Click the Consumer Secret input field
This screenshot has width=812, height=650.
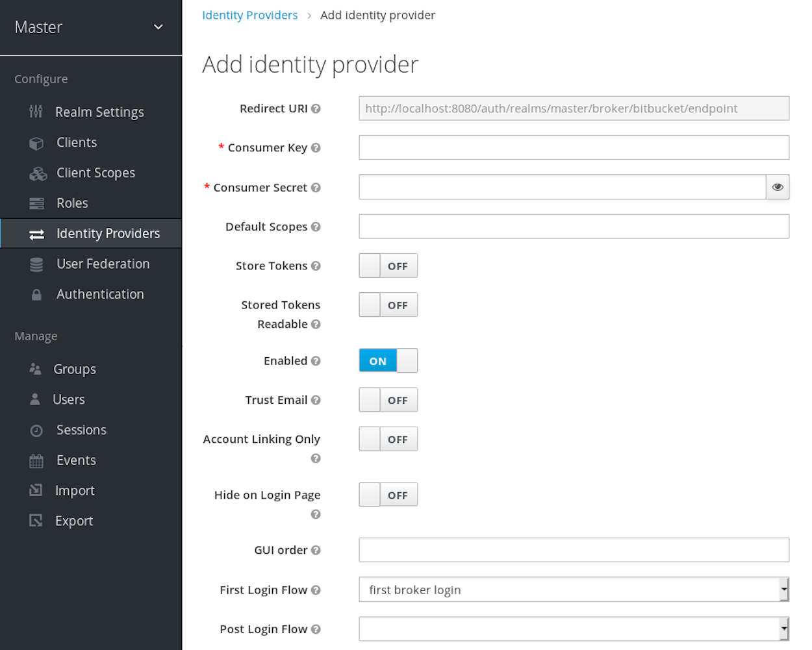(x=563, y=187)
